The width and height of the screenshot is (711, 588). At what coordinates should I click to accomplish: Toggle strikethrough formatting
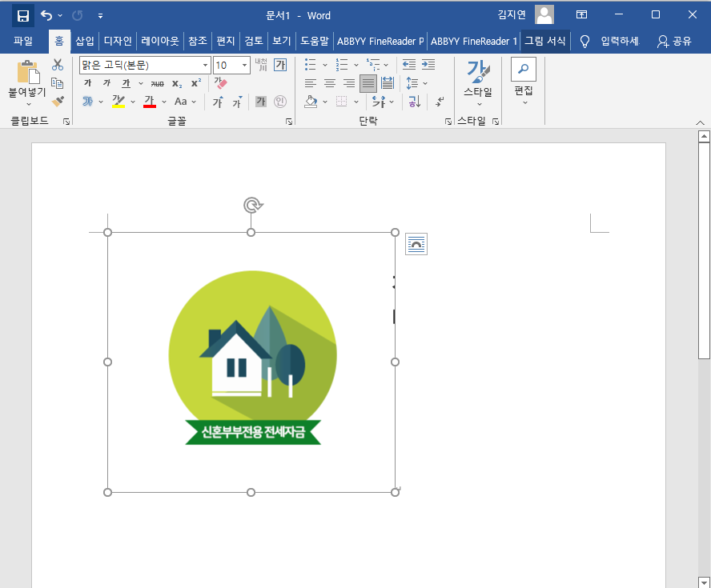[x=158, y=83]
